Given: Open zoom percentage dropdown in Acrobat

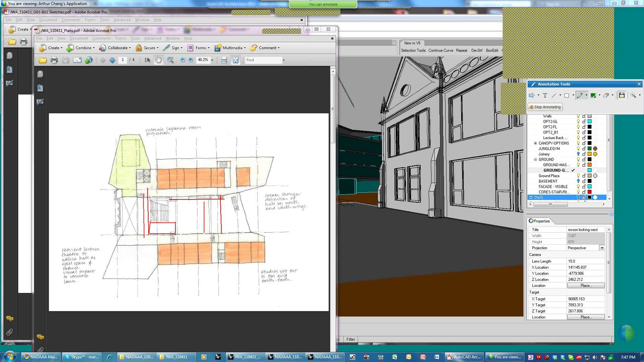Looking at the screenshot, I should click(212, 60).
